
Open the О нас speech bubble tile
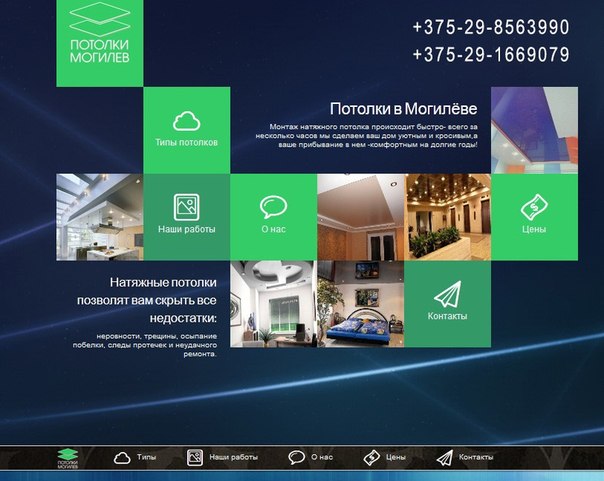pyautogui.click(x=273, y=217)
